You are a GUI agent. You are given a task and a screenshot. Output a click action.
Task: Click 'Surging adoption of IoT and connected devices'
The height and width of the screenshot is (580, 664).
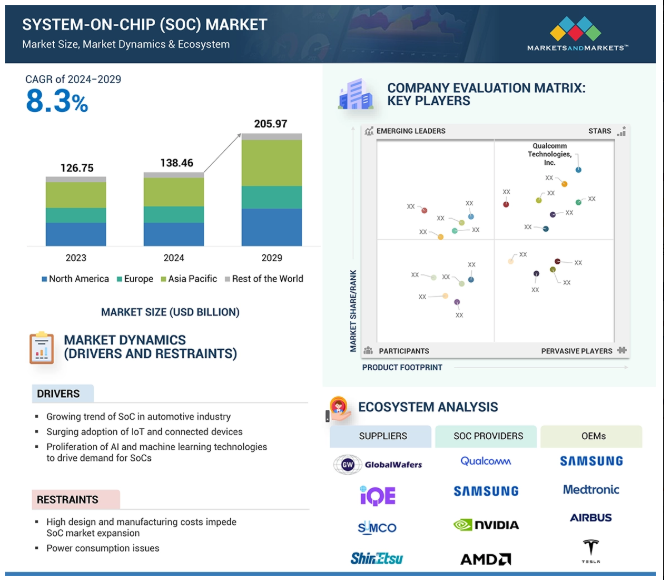coord(144,431)
